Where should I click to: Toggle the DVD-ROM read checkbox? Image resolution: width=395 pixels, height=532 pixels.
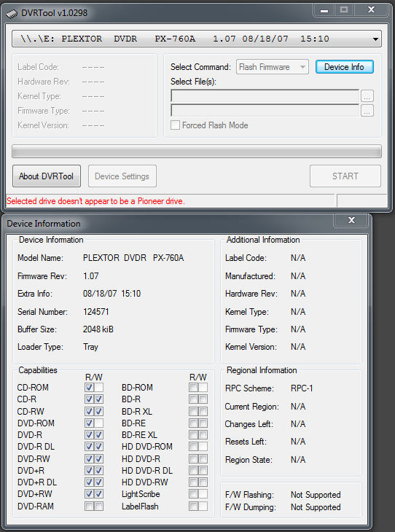tap(89, 423)
